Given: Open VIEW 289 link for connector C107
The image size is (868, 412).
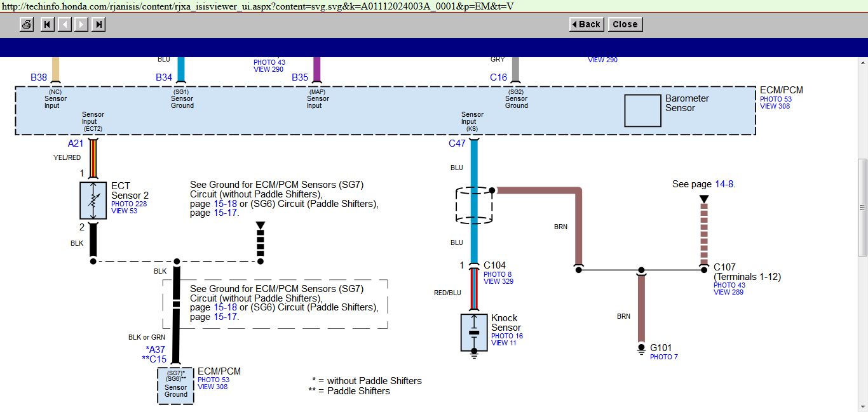Looking at the screenshot, I should [x=729, y=292].
